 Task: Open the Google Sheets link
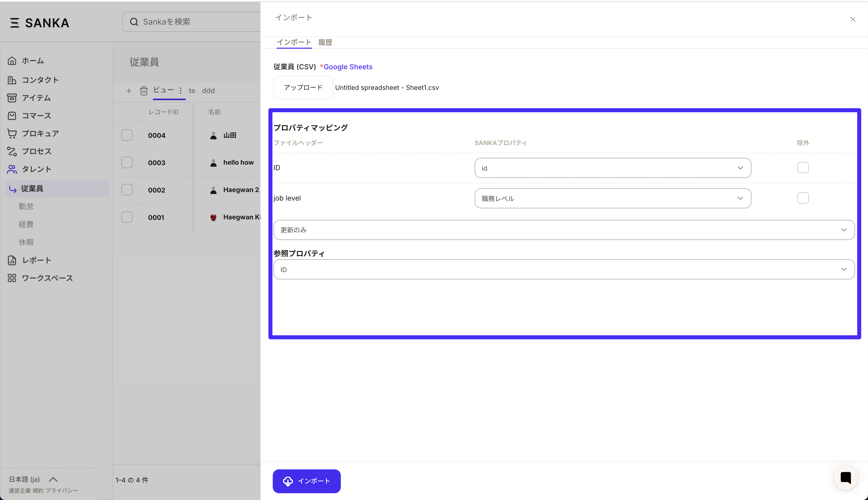348,67
